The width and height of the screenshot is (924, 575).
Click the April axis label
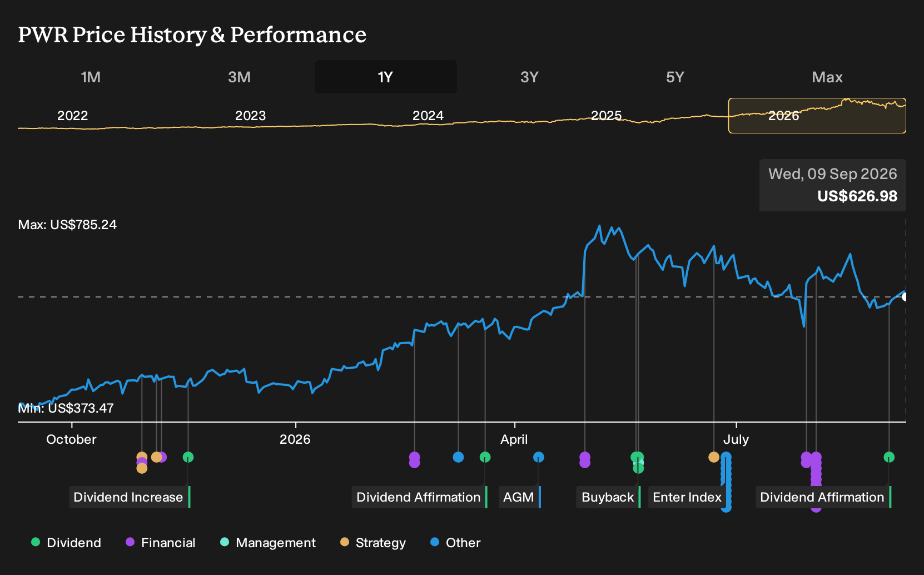[x=514, y=439]
